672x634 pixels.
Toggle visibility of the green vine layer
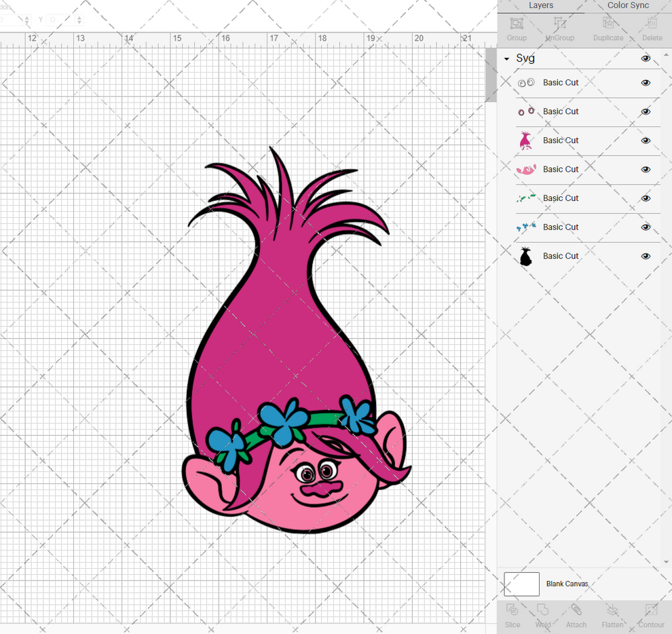tap(646, 198)
